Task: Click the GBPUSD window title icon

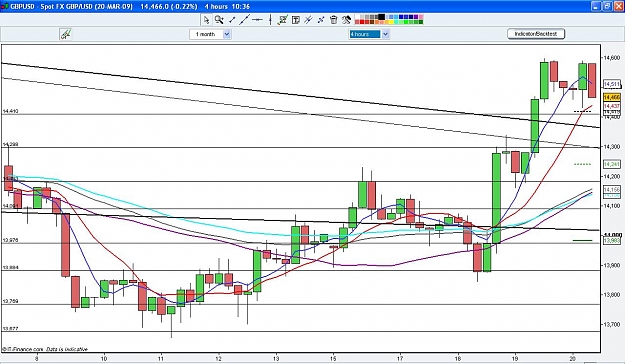Action: pos(5,6)
